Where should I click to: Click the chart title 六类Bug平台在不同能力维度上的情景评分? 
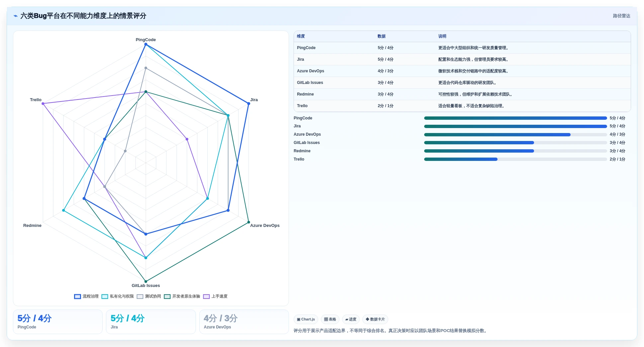[x=83, y=16]
